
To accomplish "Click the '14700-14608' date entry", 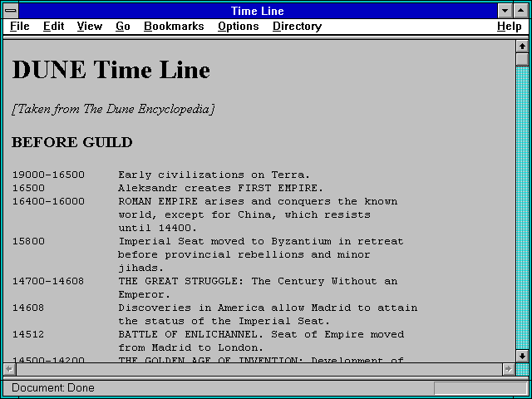I will pos(48,281).
